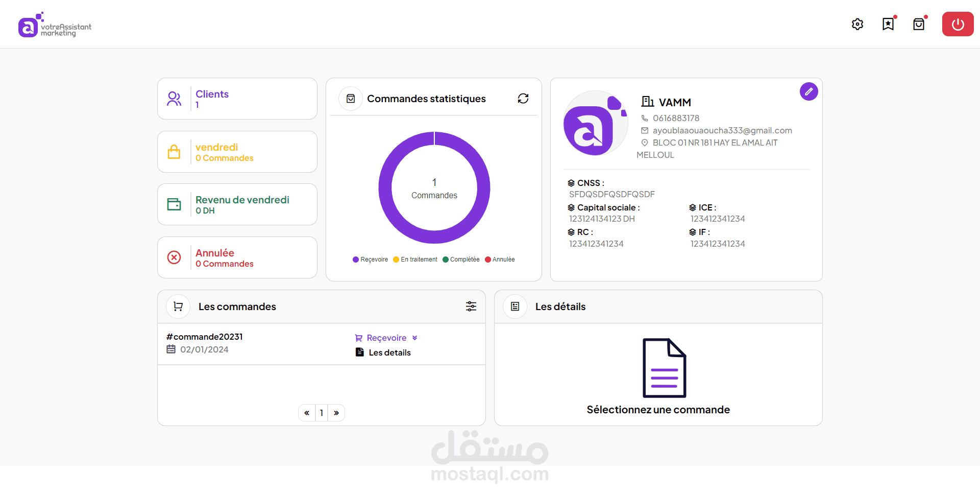The image size is (980, 494).
Task: Click the Annulée cancel circle icon
Action: tap(174, 257)
